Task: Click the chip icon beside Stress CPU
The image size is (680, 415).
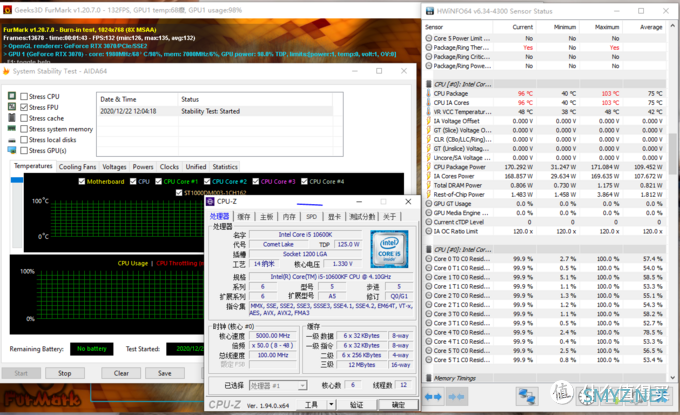Action: (12, 96)
